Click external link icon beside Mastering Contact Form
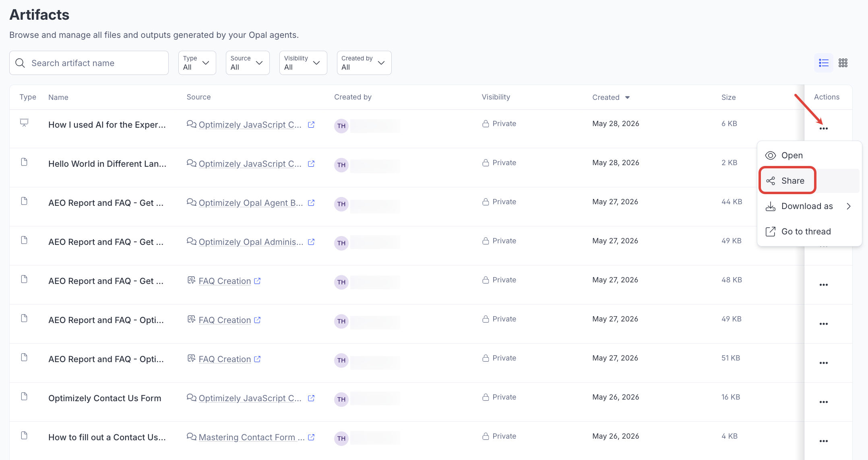This screenshot has height=460, width=868. [x=311, y=437]
